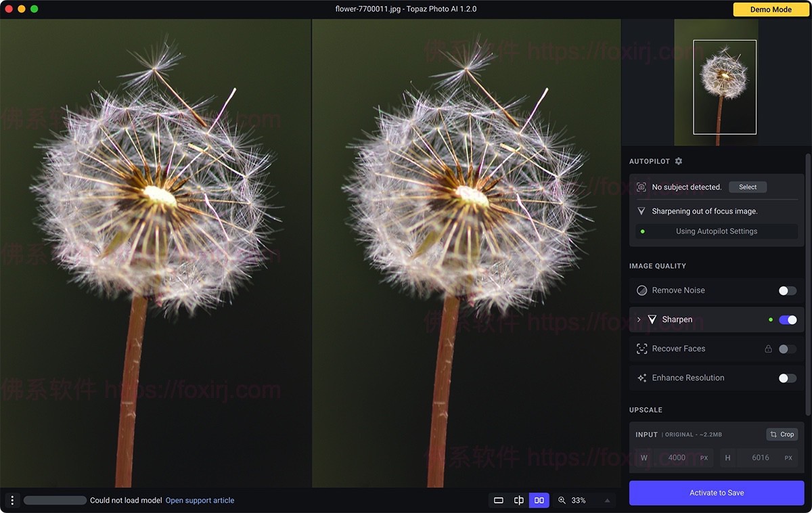Enable the Remove Noise toggle
This screenshot has width=812, height=513.
click(787, 290)
